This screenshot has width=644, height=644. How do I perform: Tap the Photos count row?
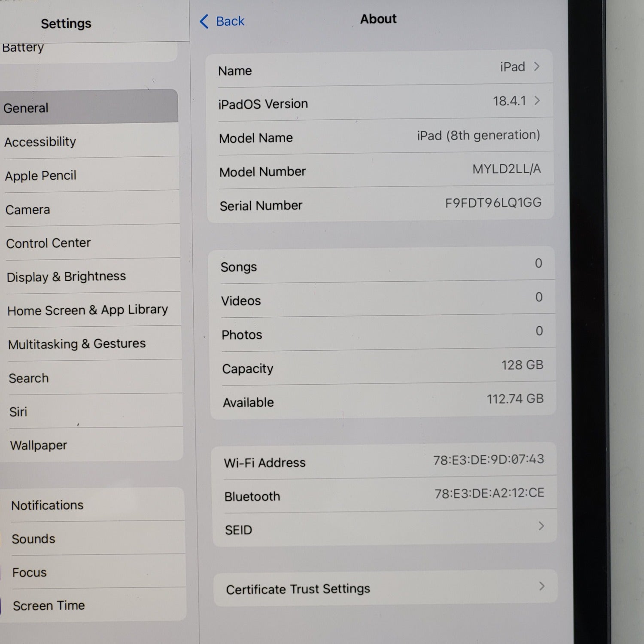tap(383, 333)
